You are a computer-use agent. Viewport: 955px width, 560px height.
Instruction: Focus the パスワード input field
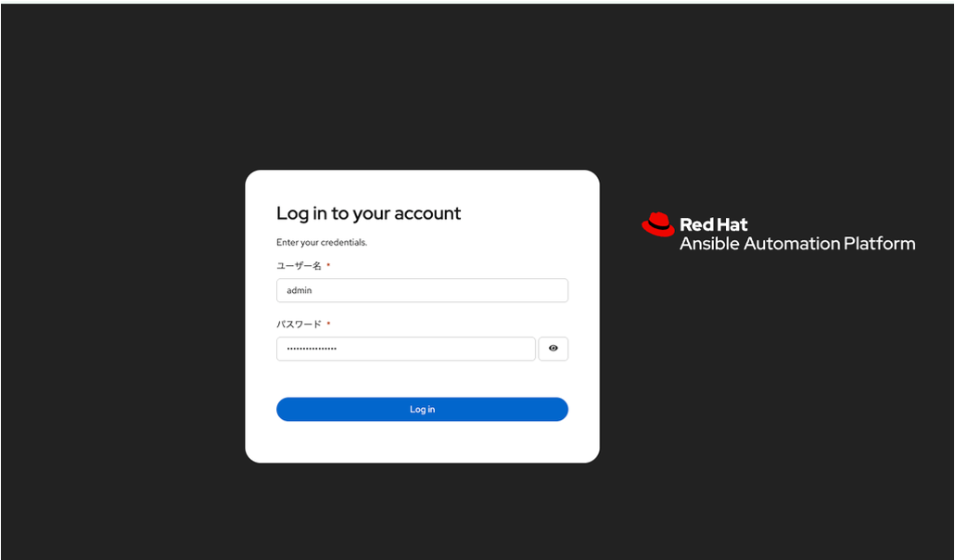[405, 349]
